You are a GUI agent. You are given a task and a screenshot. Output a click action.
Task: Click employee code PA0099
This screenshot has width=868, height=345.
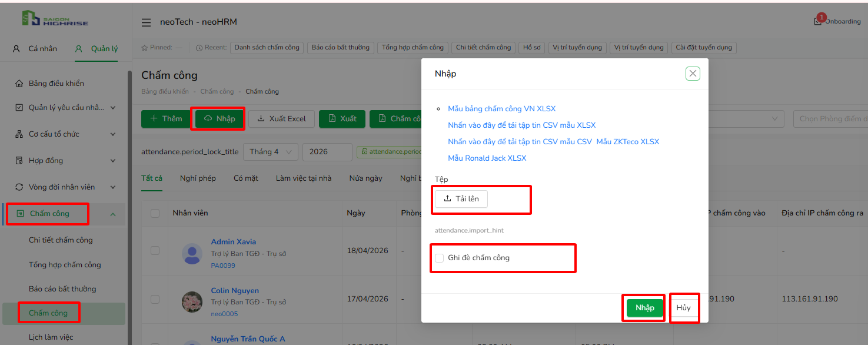coord(223,266)
